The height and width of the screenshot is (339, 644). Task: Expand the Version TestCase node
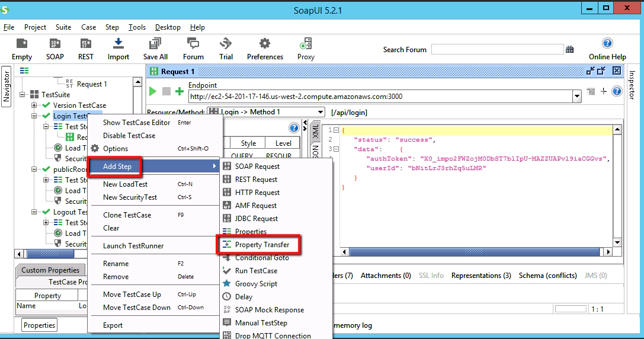coord(34,105)
